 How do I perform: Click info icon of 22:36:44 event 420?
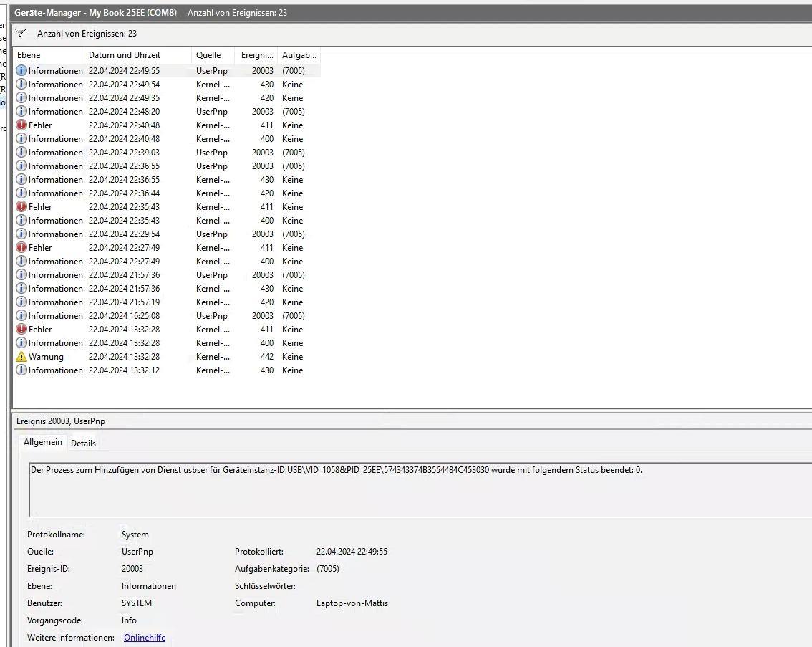pos(21,193)
